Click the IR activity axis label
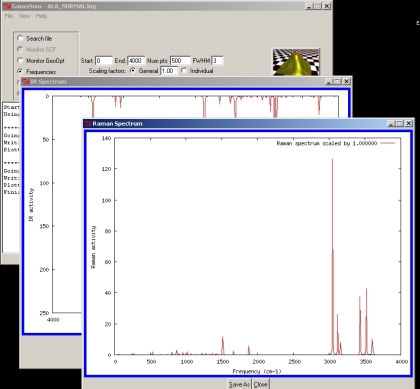 pyautogui.click(x=31, y=204)
